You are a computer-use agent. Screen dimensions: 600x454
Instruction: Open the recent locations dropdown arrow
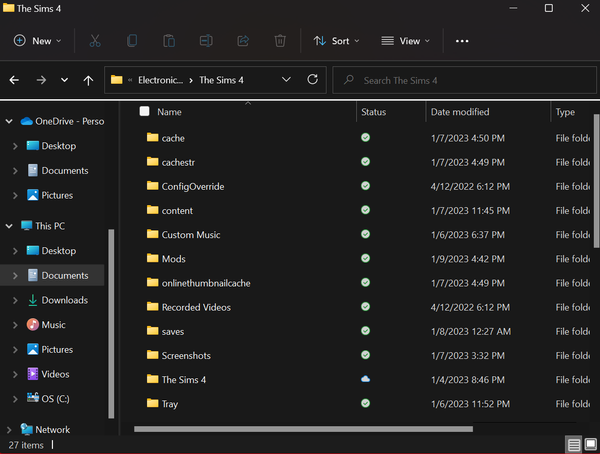tap(64, 80)
